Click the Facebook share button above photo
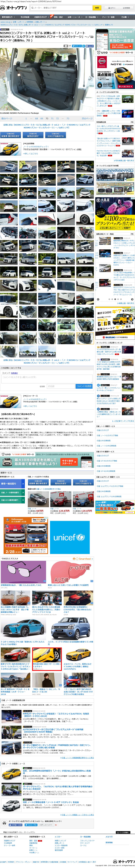 coord(89,46)
